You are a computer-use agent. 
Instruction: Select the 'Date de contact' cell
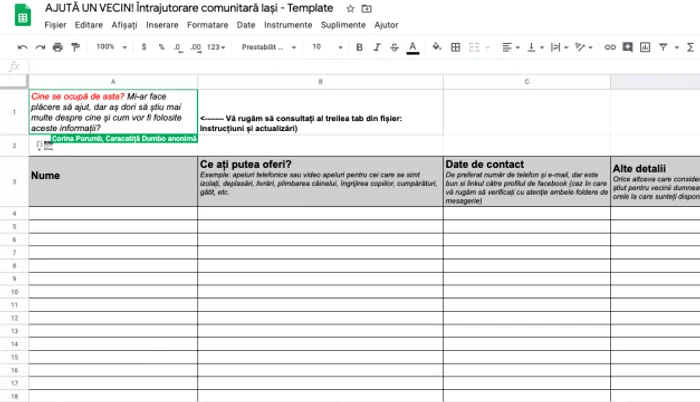(527, 182)
